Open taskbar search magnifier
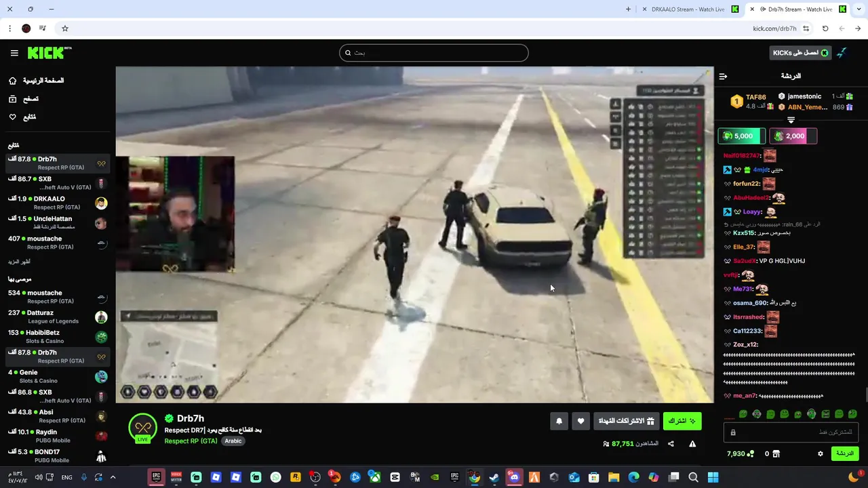868x488 pixels. pyautogui.click(x=693, y=477)
